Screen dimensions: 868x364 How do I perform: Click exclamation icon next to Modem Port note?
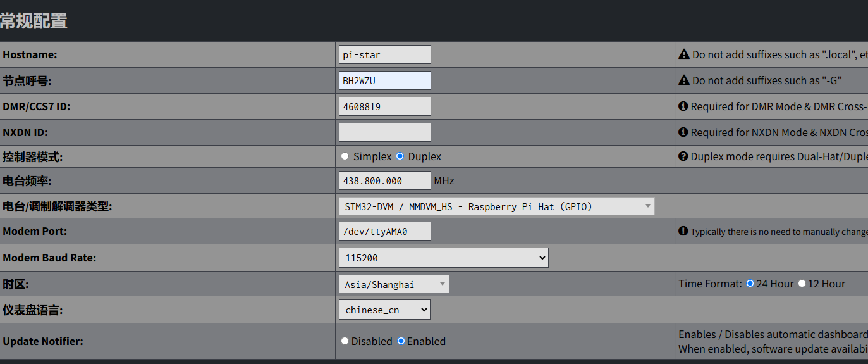pyautogui.click(x=683, y=231)
